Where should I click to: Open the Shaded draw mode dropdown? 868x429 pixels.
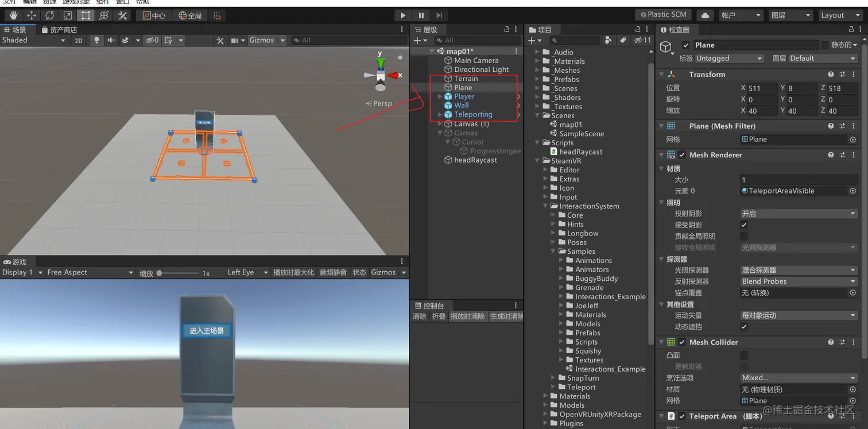coord(34,40)
